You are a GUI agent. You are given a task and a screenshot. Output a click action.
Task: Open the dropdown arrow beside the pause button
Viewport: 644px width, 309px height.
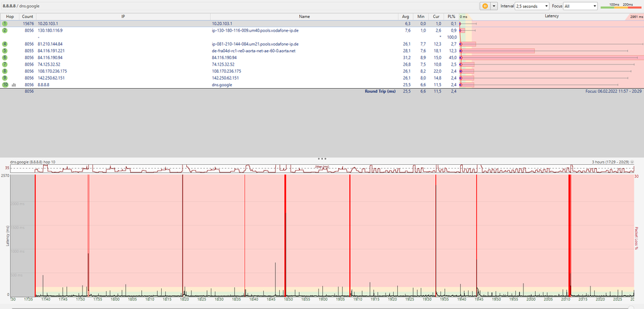tap(494, 6)
